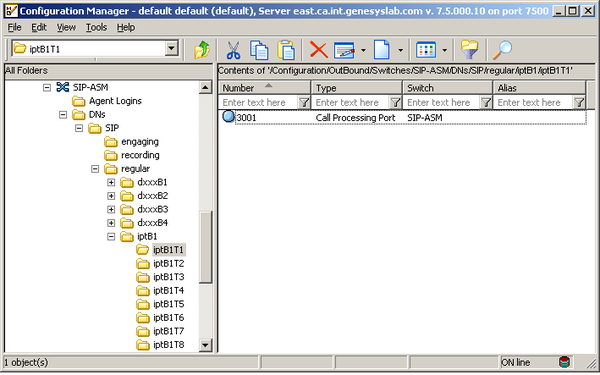This screenshot has height=375, width=600.
Task: Click the Switch filter text field
Action: pos(442,103)
